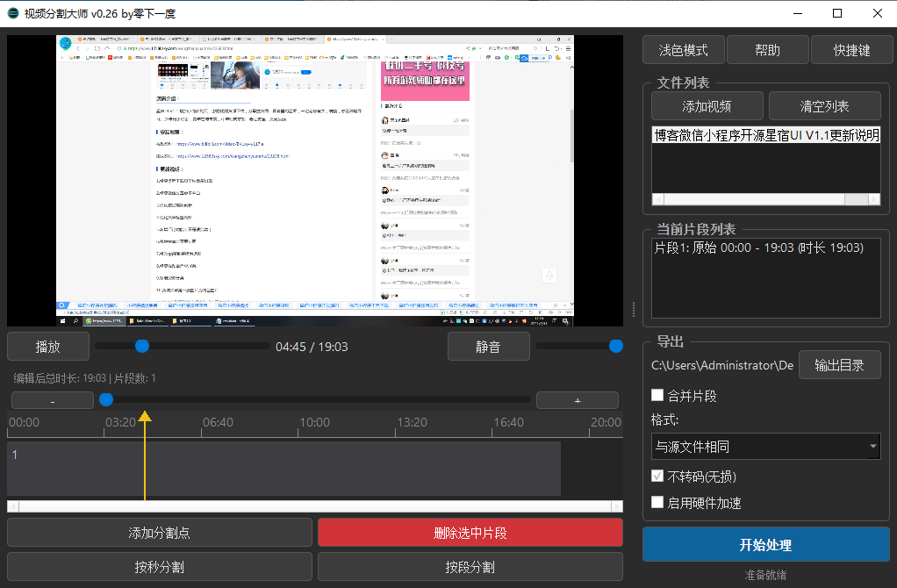The width and height of the screenshot is (897, 588).
Task: Delete selected segment with 删除选中片段
Action: click(x=470, y=532)
